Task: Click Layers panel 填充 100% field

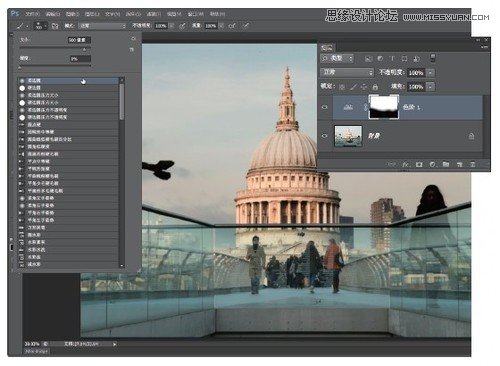Action: pos(416,87)
